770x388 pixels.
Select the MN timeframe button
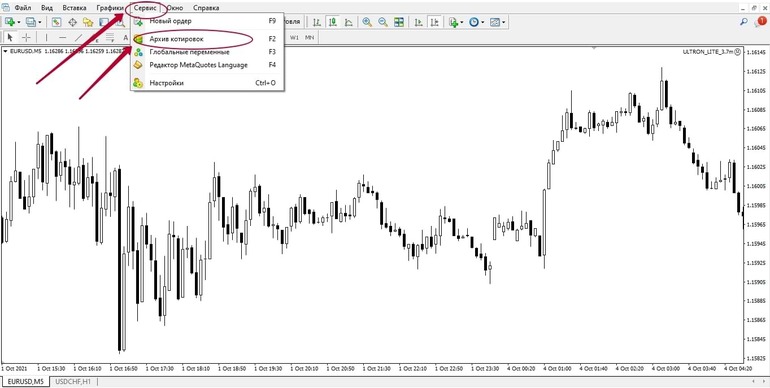click(x=309, y=37)
